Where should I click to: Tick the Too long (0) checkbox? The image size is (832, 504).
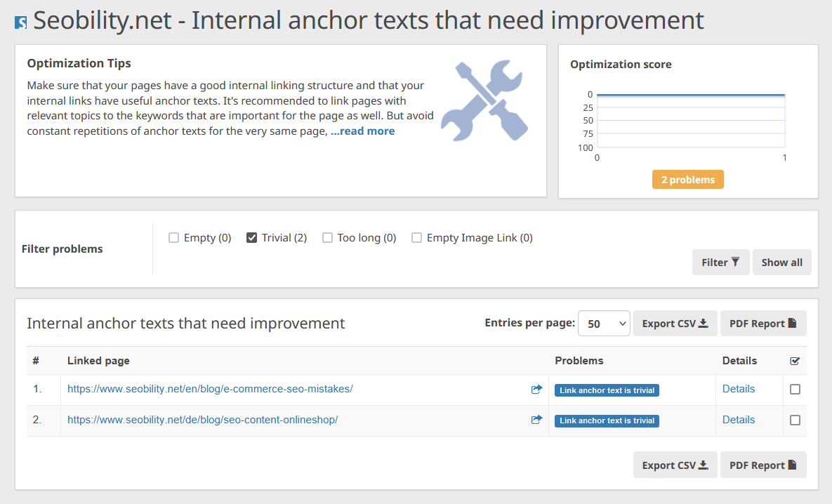tap(327, 238)
